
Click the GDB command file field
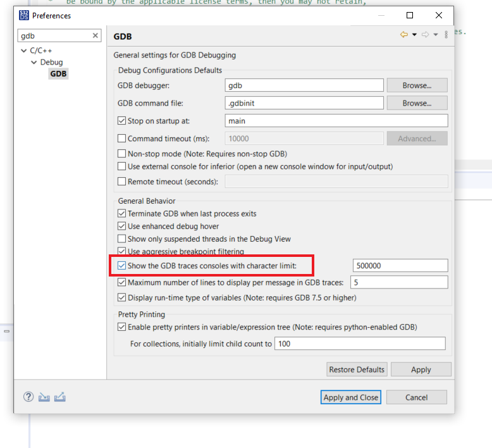304,103
